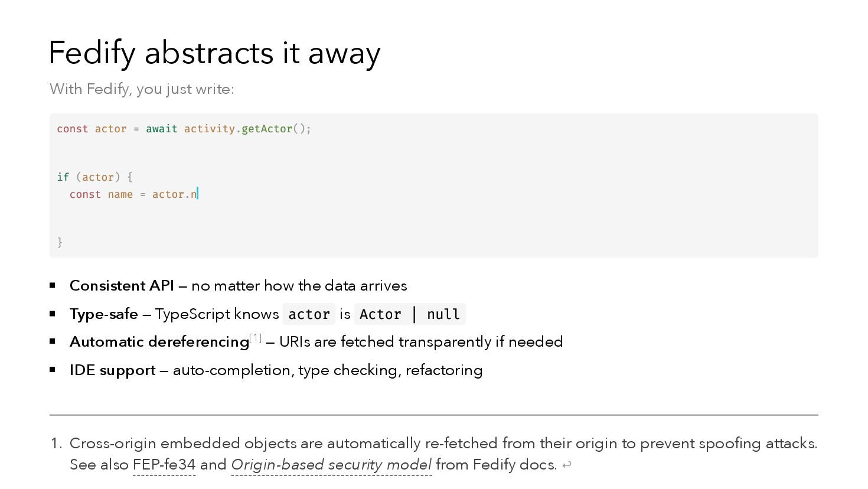The image size is (868, 489).
Task: Click the footnote back-reference return arrow
Action: pyautogui.click(x=567, y=465)
